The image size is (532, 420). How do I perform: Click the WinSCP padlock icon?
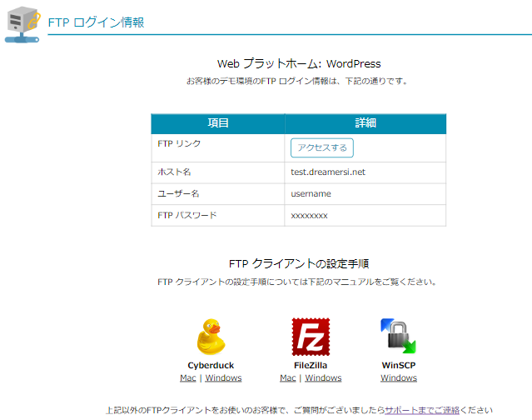tap(398, 336)
